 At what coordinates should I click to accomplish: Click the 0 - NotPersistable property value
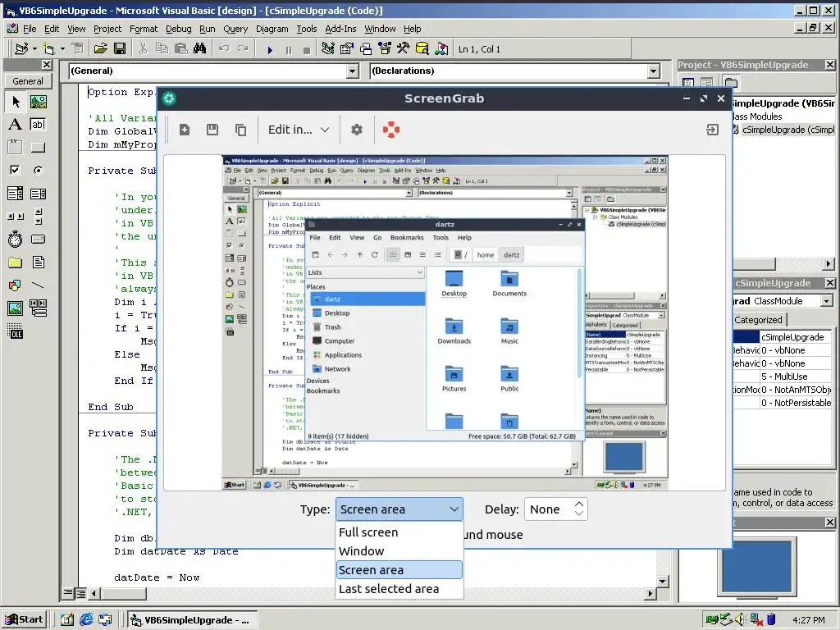pos(795,403)
